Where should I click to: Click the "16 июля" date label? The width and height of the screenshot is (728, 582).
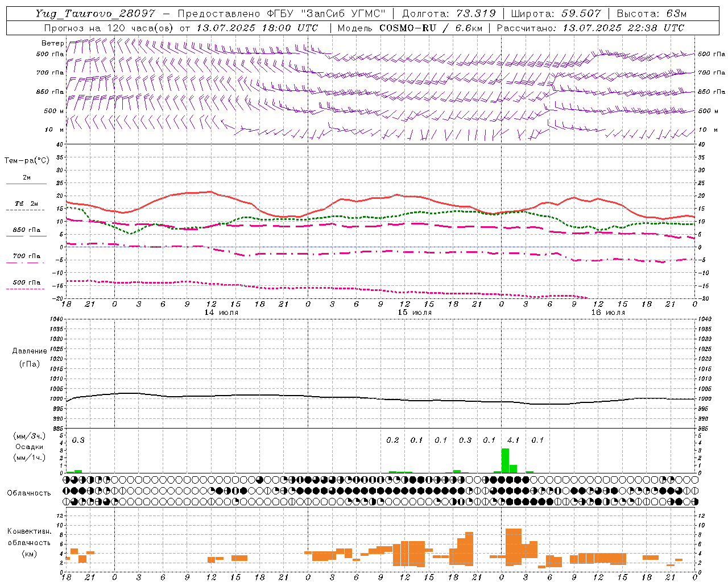click(x=608, y=312)
